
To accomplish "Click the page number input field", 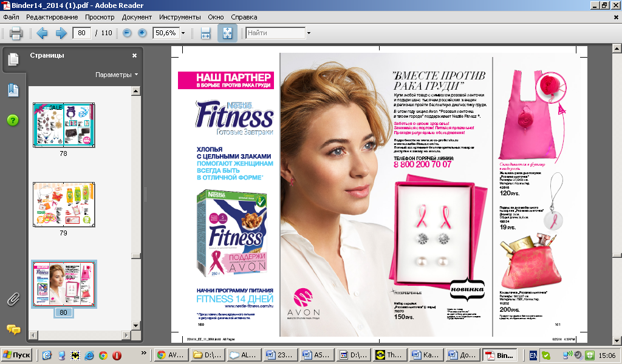I will 82,33.
